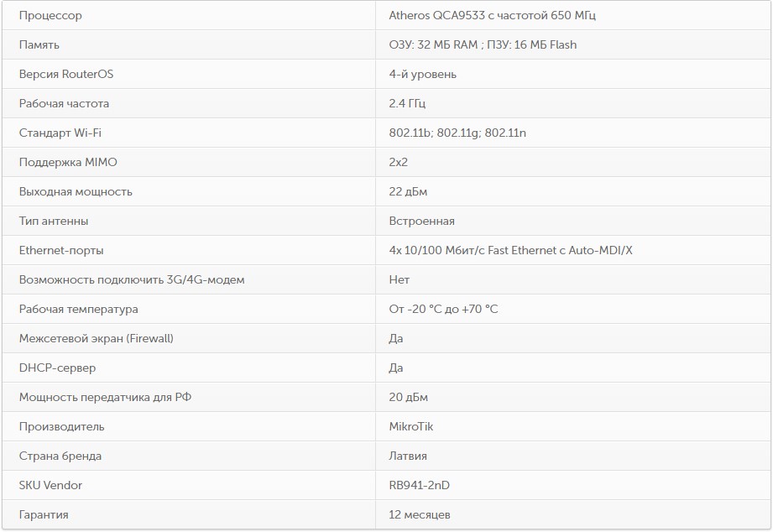Click the "Процессор" row label
773x532 pixels.
coord(50,15)
